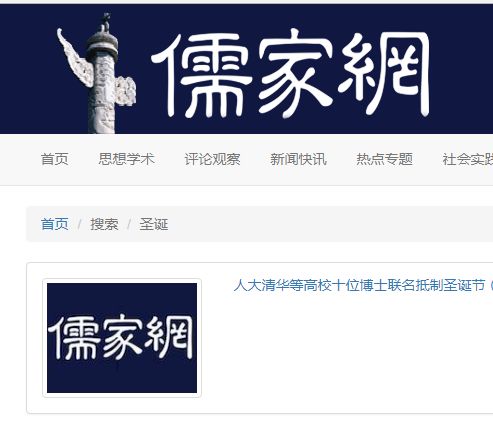
Task: Select 新闻快讯 in the top menu
Action: pos(298,159)
